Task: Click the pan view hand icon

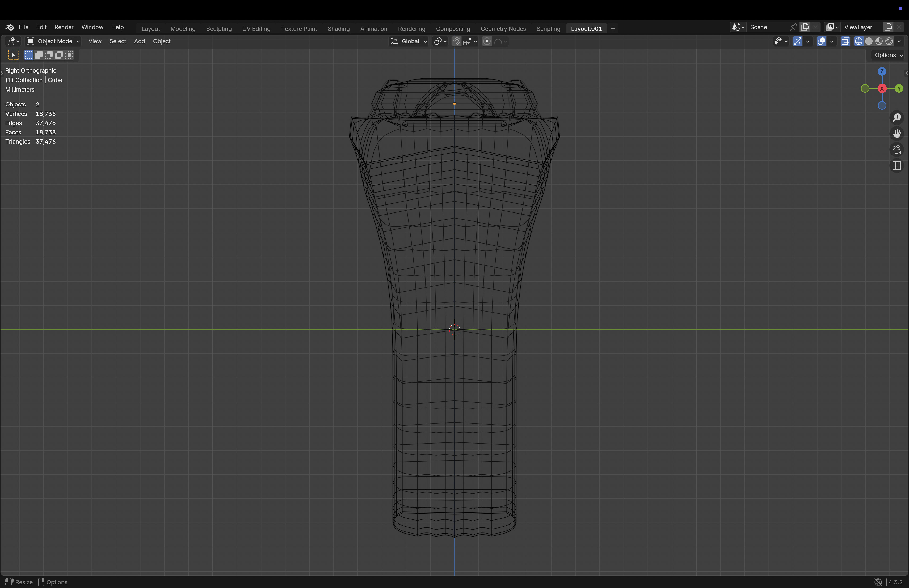Action: tap(897, 134)
